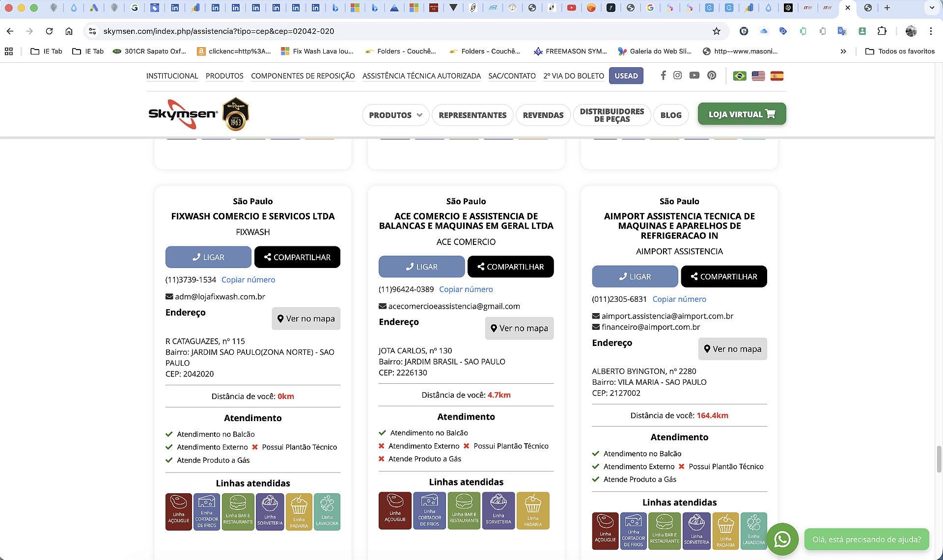Select Linha Sorveteria in ACE COMERCIO card

pos(499,511)
